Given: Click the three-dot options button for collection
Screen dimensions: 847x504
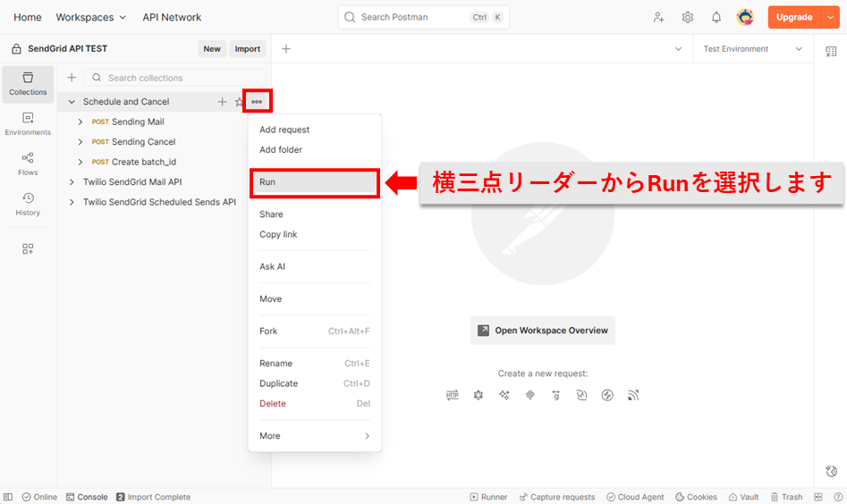Looking at the screenshot, I should coord(257,102).
